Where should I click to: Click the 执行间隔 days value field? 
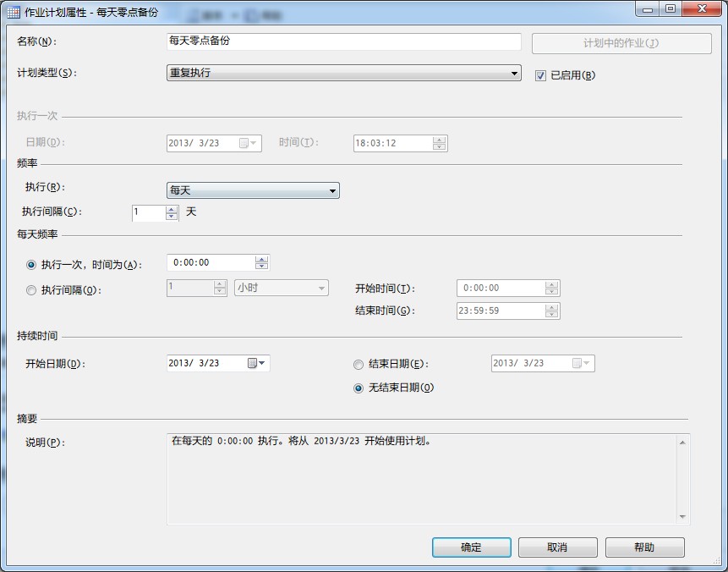coord(149,213)
